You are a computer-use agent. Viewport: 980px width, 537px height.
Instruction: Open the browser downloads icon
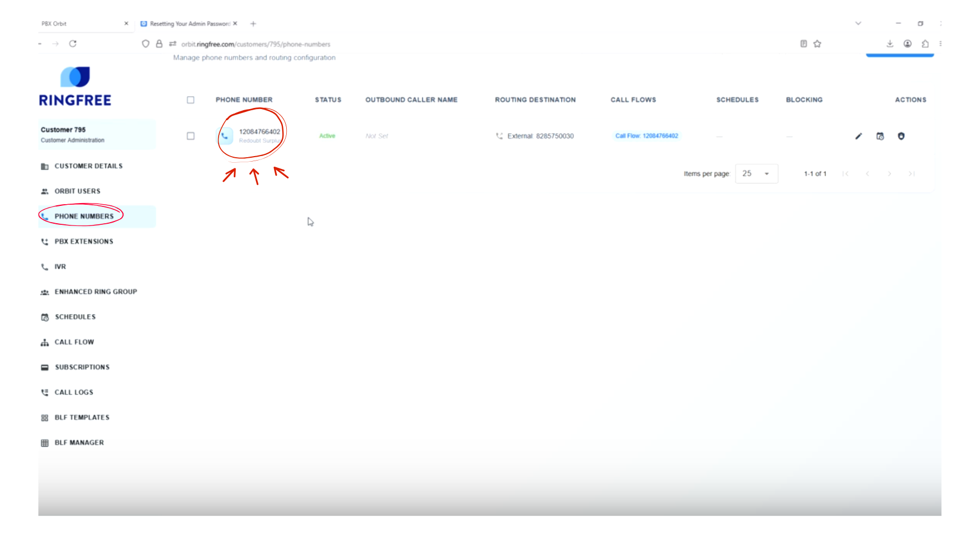[x=889, y=44]
